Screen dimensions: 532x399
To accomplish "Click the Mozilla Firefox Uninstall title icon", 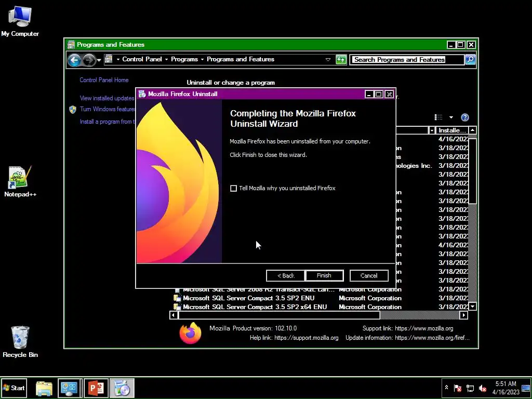I will tap(142, 94).
